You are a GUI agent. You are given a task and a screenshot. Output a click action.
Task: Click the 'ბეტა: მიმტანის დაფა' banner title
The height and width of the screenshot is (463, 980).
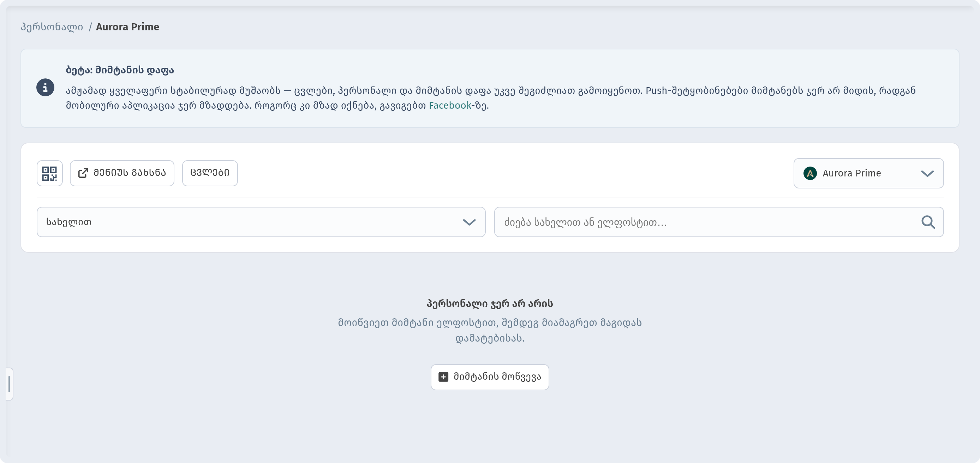[120, 70]
